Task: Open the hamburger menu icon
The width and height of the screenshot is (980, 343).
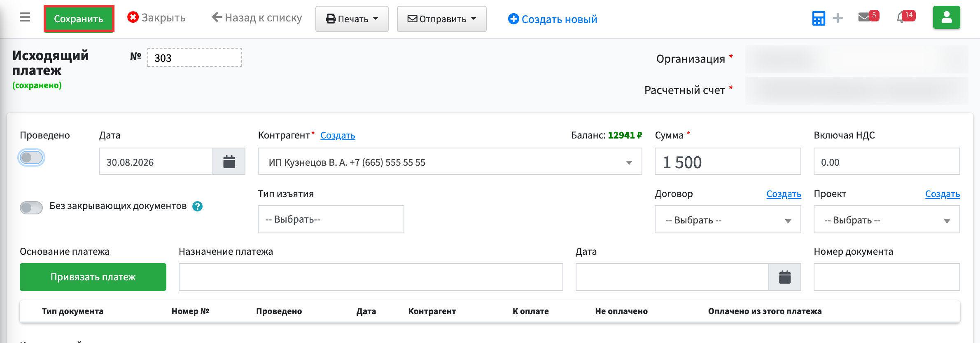Action: [25, 17]
